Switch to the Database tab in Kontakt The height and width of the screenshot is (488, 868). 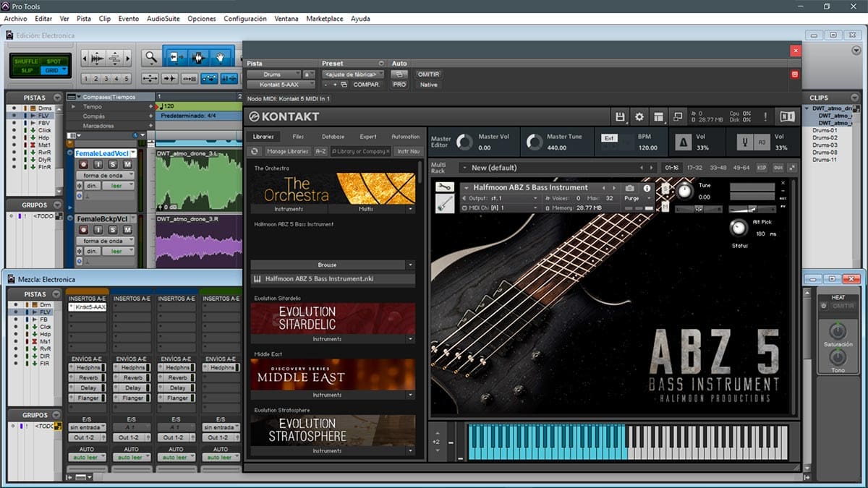pyautogui.click(x=333, y=137)
